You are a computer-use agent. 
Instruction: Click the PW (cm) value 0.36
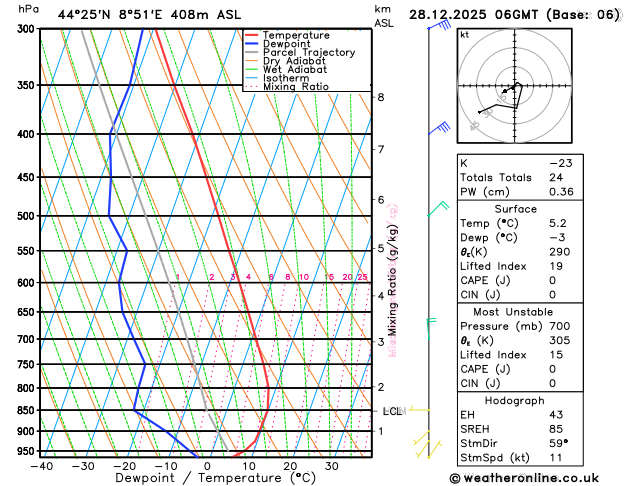pos(561,192)
